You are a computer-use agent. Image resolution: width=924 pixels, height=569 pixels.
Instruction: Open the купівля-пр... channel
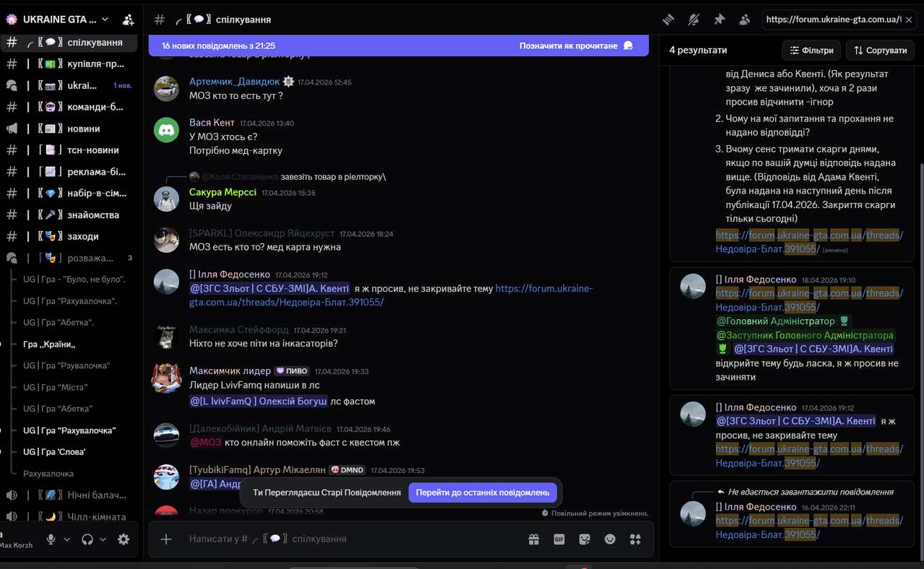(69, 64)
